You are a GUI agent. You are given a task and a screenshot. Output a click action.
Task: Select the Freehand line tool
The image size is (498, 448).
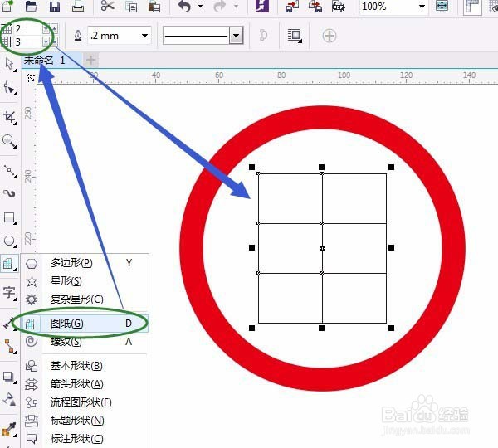[9, 171]
